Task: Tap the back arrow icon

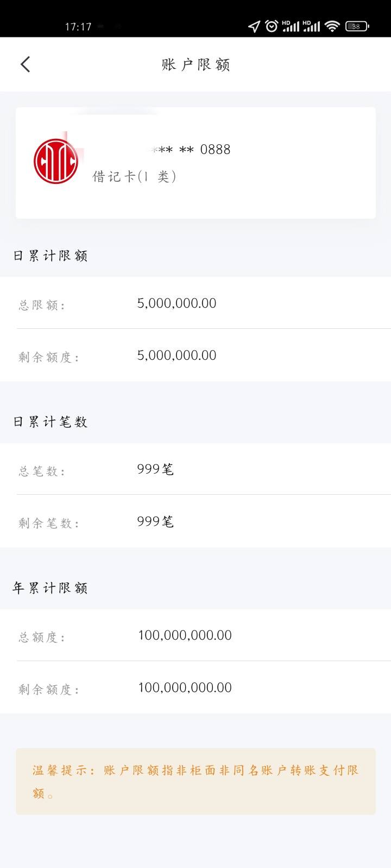Action: point(25,65)
